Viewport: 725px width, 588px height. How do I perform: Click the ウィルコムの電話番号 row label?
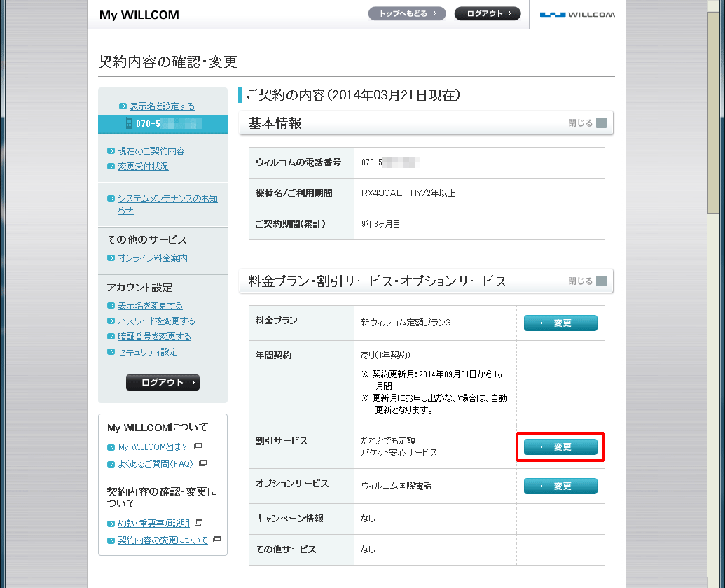pos(298,162)
